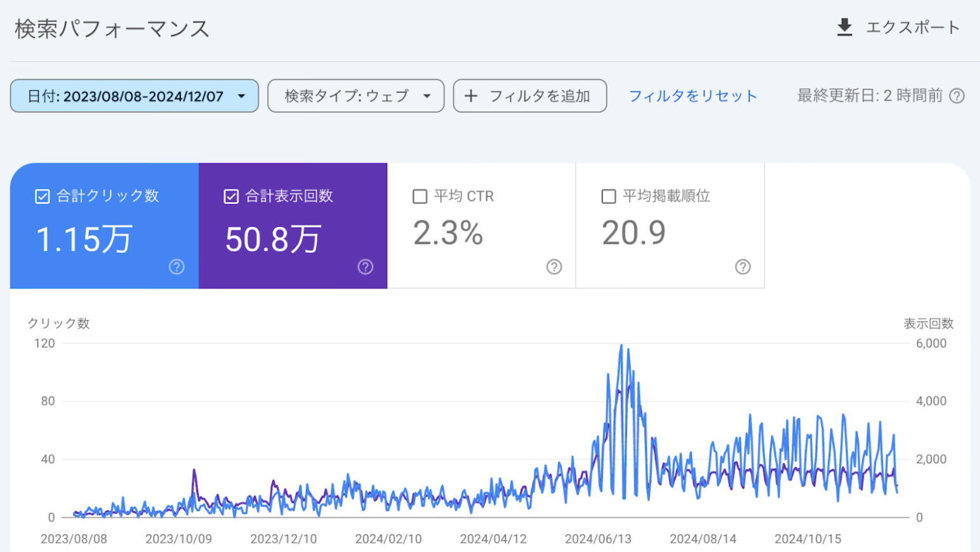This screenshot has width=980, height=552.
Task: Click the 表示回数 axis label
Action: tap(929, 323)
